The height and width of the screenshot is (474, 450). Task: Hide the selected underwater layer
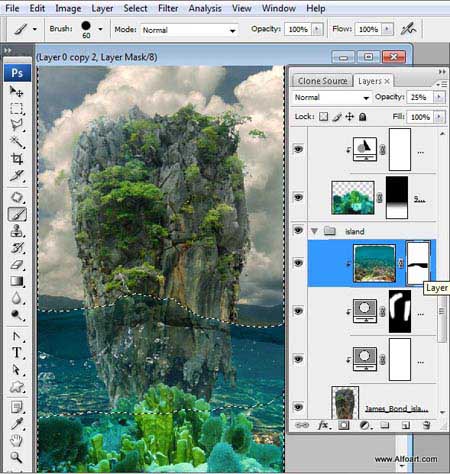(x=298, y=263)
